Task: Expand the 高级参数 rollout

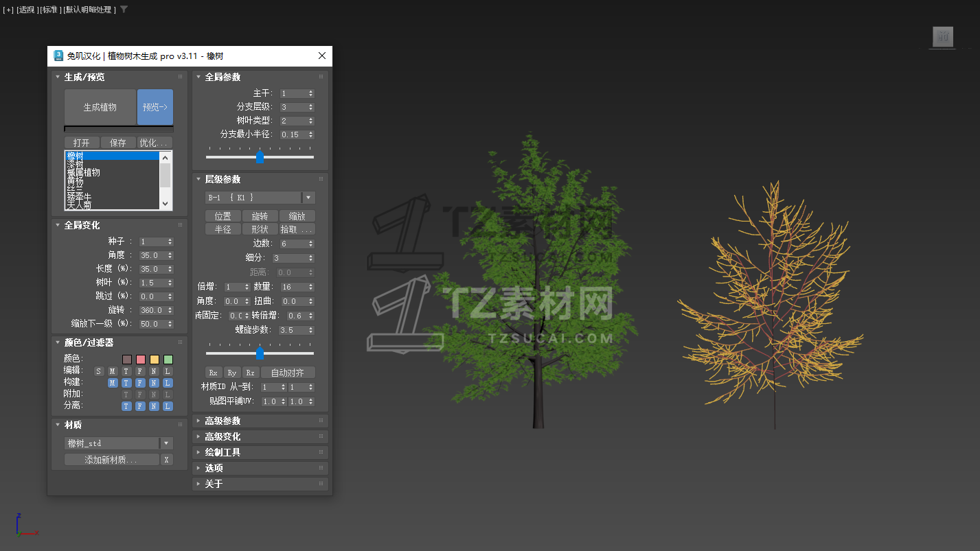Action: pyautogui.click(x=260, y=421)
